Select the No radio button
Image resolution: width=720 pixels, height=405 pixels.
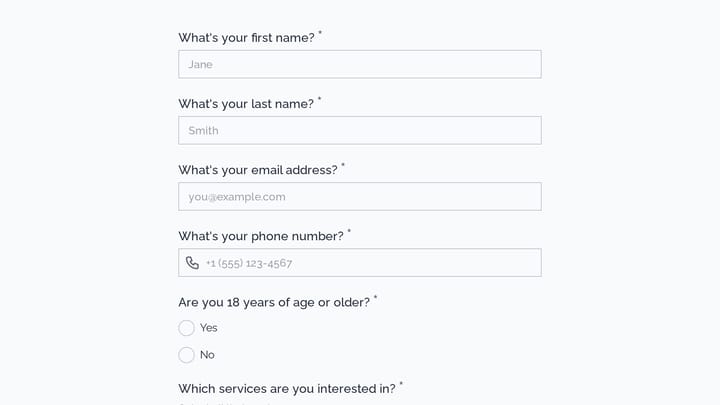click(186, 355)
